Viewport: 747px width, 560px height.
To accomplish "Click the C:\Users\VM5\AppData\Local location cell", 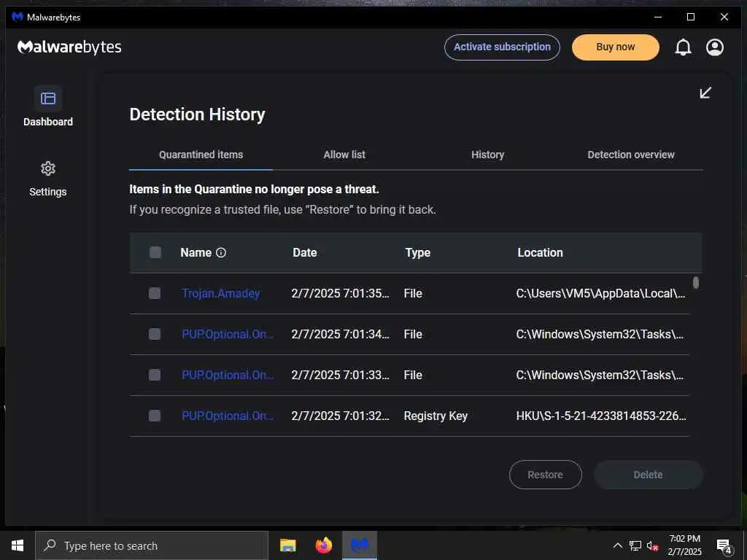I will (601, 293).
